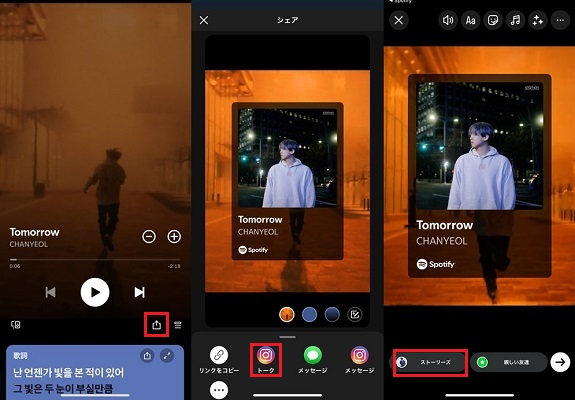Screen dimensions: 575x400
Task: Open the play queue icon
Action: (178, 325)
